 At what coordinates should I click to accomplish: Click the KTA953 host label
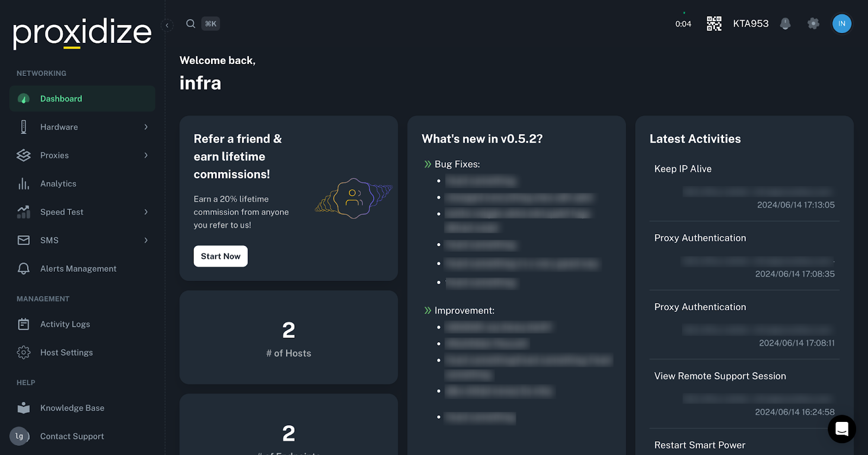pyautogui.click(x=751, y=23)
